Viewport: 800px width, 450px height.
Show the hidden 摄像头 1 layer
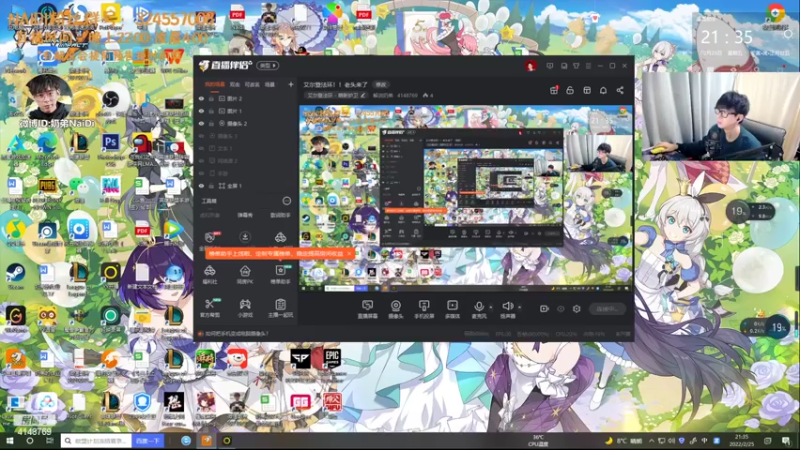tap(202, 136)
